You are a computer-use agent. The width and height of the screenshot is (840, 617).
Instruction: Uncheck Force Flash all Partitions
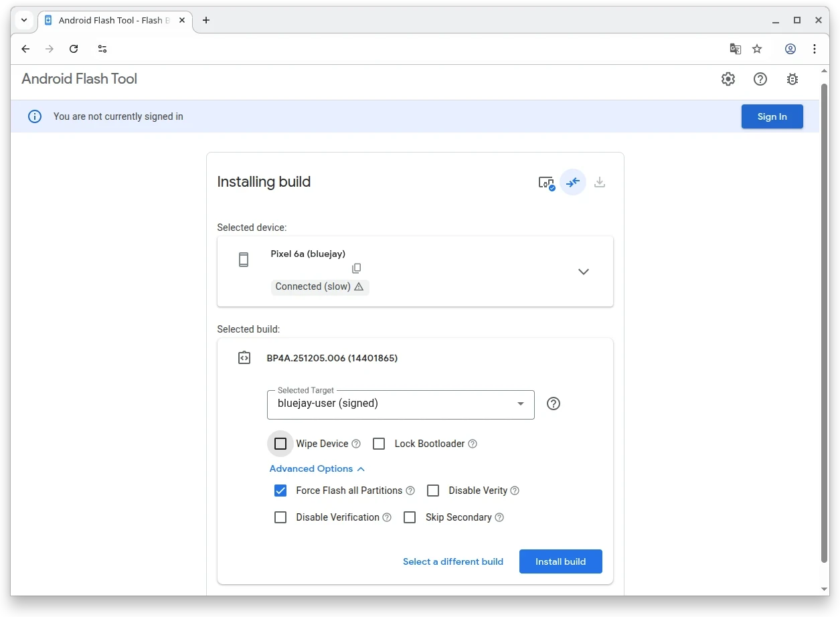(280, 491)
